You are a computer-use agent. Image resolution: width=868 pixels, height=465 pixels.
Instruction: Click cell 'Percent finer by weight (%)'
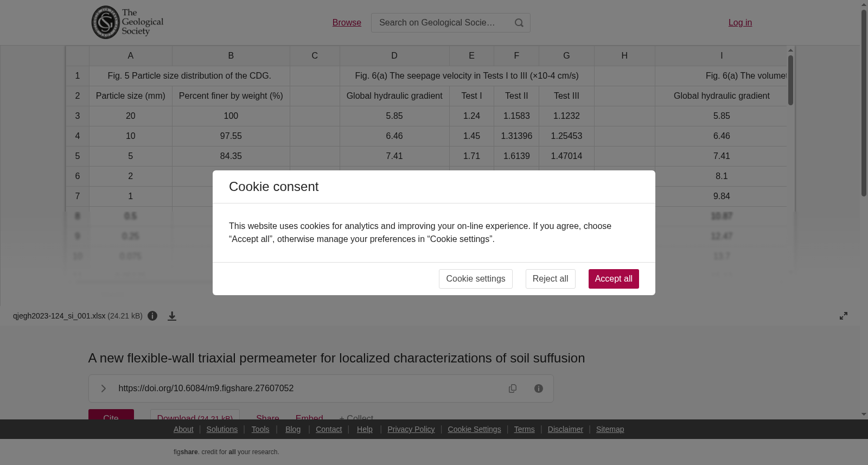point(231,96)
